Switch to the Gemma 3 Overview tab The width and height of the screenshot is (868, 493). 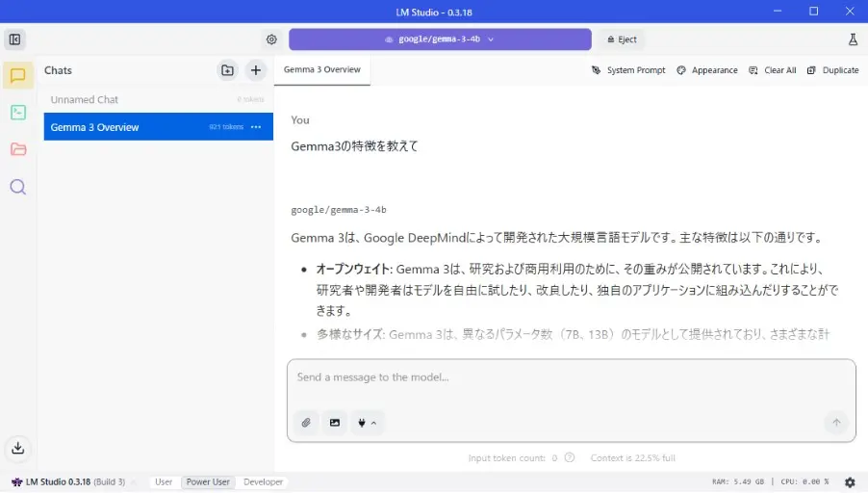[322, 69]
